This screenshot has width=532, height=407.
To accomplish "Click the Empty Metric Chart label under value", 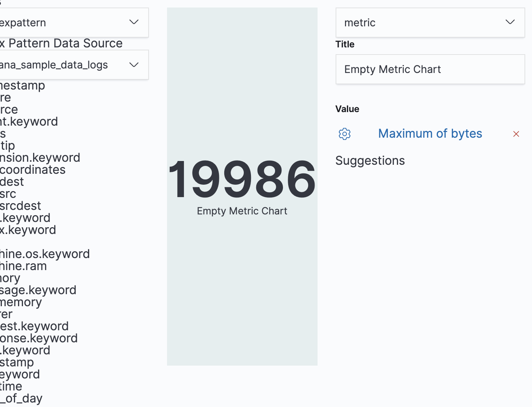I will pyautogui.click(x=242, y=211).
